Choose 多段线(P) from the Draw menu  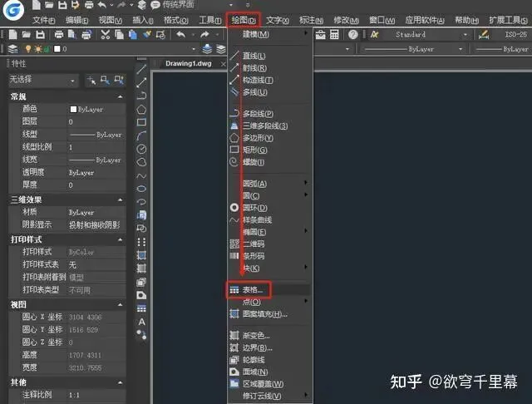pos(259,114)
